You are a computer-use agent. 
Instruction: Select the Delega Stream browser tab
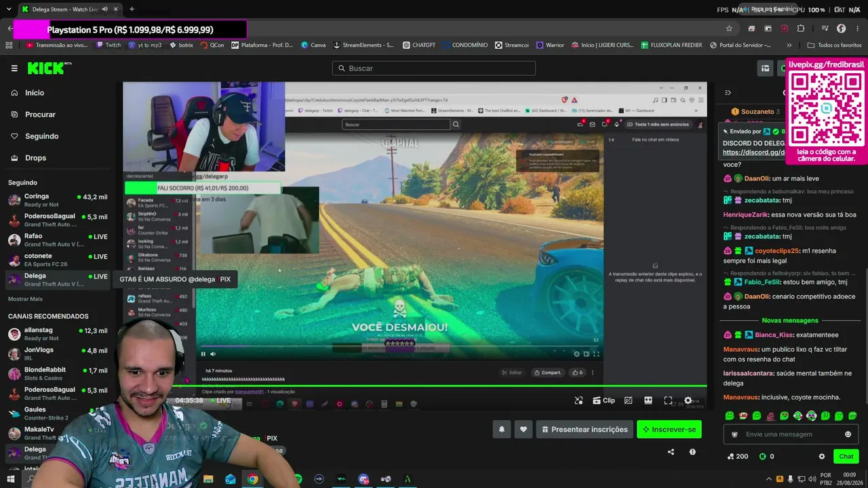(x=69, y=9)
